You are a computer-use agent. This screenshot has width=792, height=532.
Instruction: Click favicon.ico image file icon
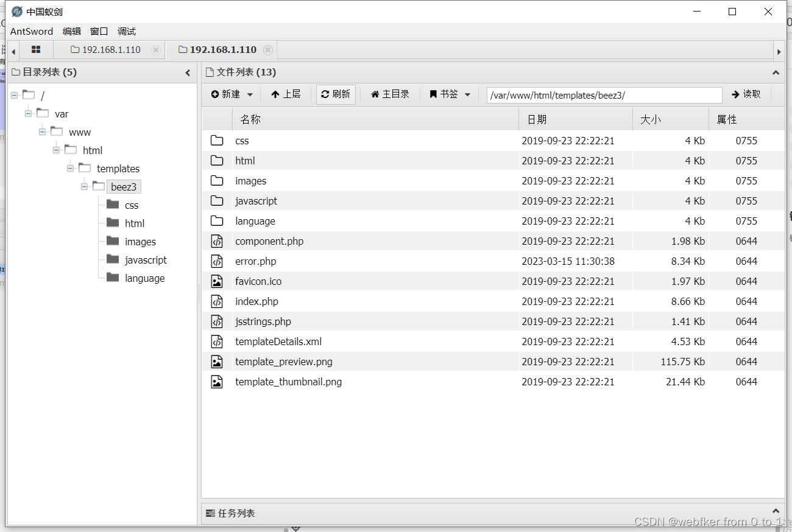pos(217,281)
